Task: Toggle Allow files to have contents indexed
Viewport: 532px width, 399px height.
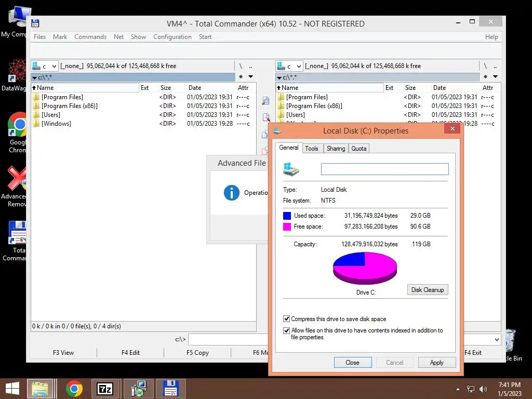Action: pyautogui.click(x=287, y=330)
